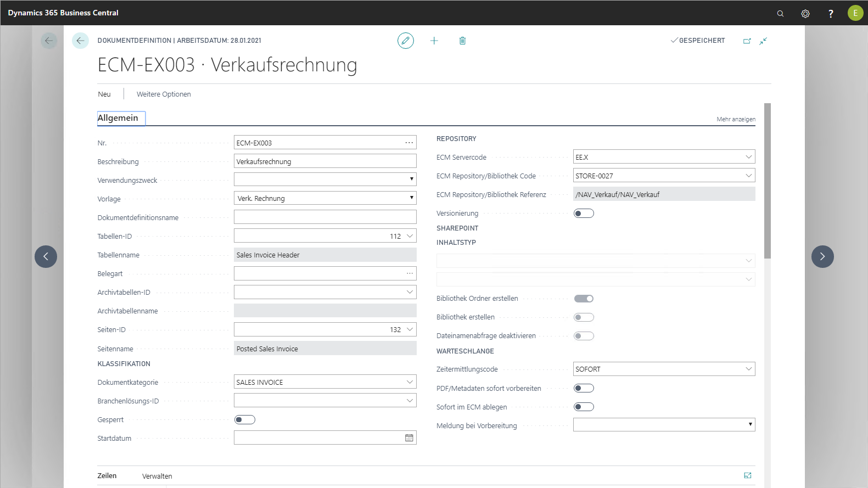Go to next record with right arrow
The width and height of the screenshot is (868, 488).
pyautogui.click(x=822, y=256)
